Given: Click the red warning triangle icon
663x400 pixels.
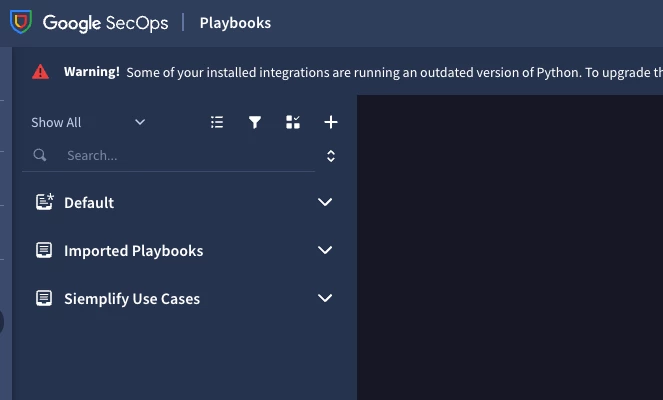Looking at the screenshot, I should pos(41,72).
